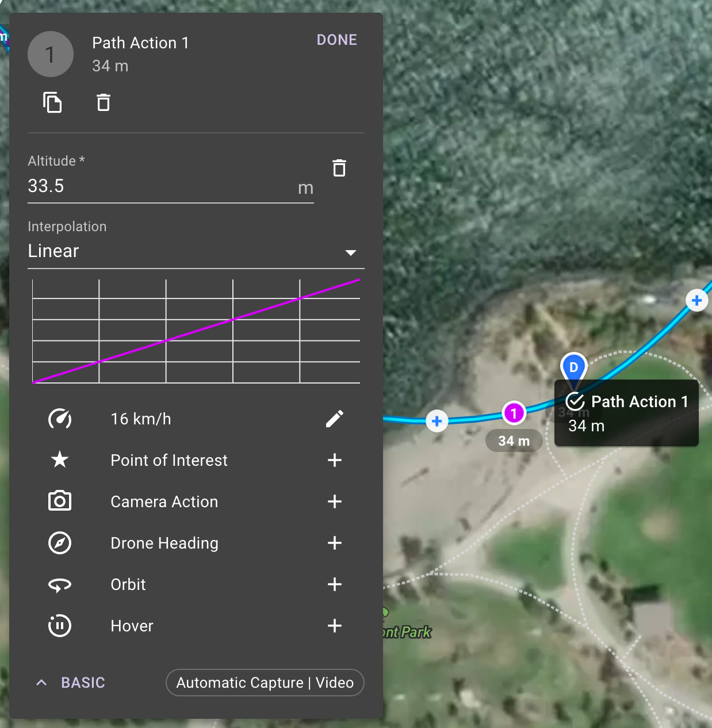Image resolution: width=712 pixels, height=728 pixels.
Task: Click the Point of Interest star icon
Action: click(x=60, y=460)
